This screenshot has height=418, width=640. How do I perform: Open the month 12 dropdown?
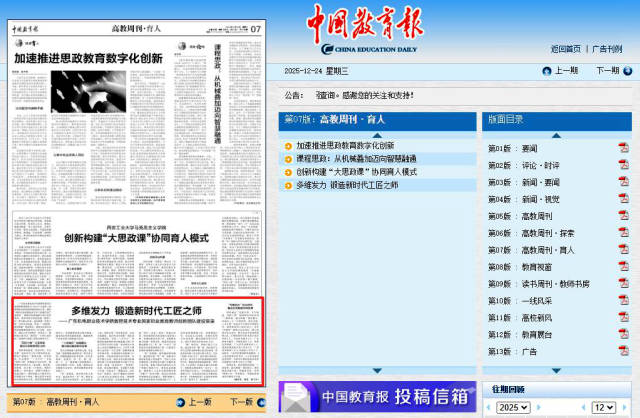[603, 407]
